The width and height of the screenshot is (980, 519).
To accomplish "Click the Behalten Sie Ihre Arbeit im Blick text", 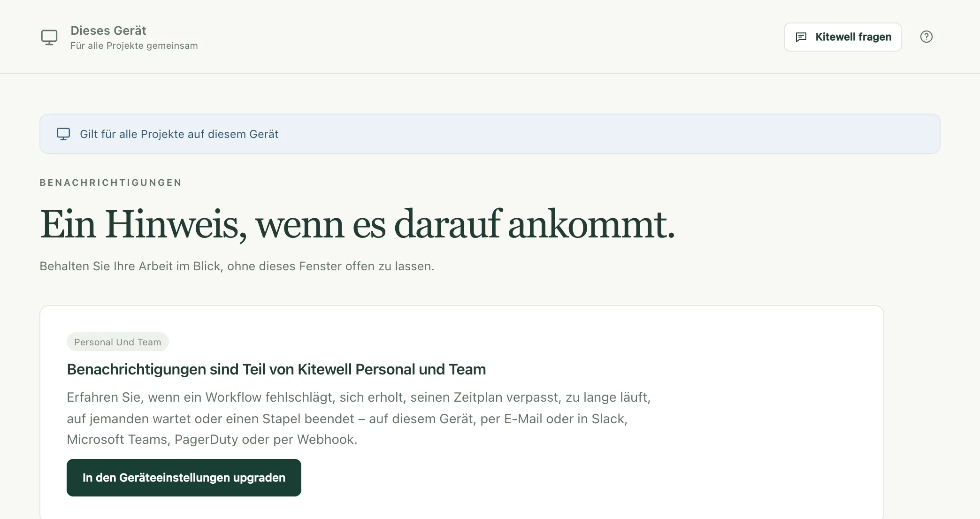I will (x=237, y=266).
